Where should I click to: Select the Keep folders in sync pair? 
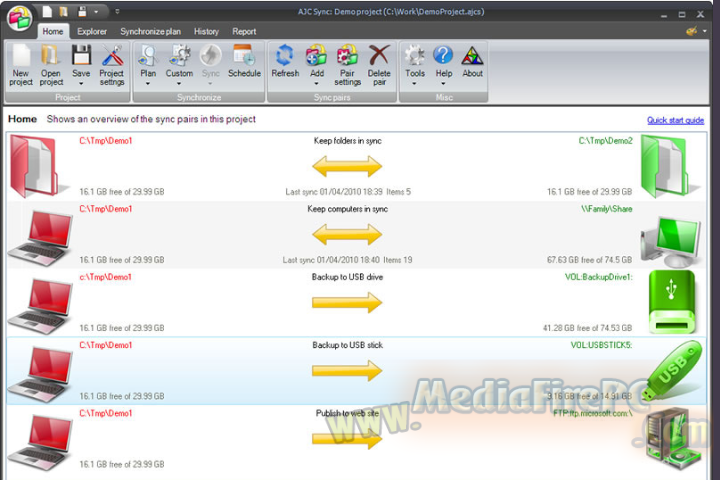(x=356, y=166)
